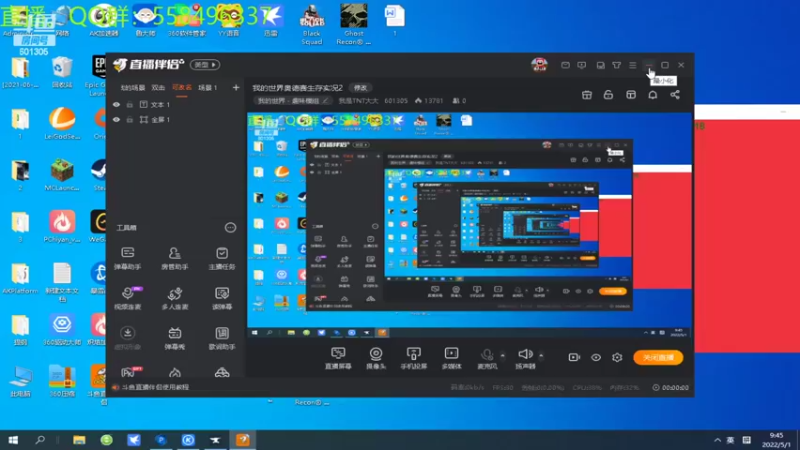Click the speaker icon in bottom bar
This screenshot has height=450, width=800.
[525, 354]
